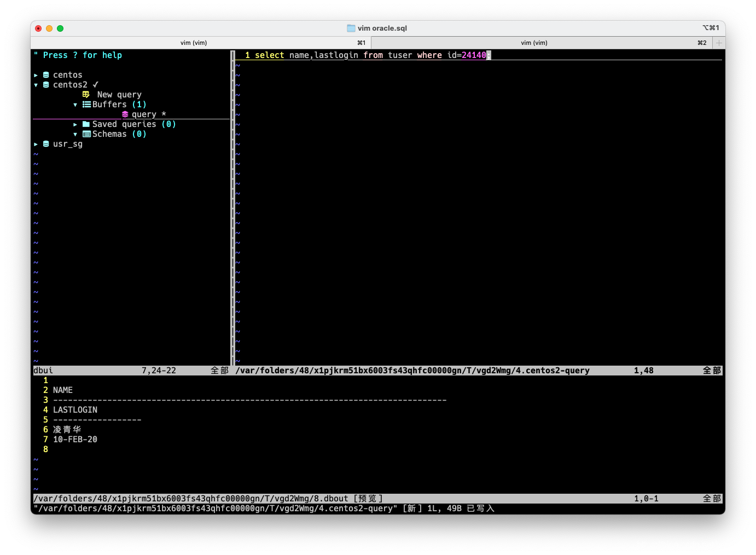Click the Saved queries folder icon

(86, 124)
